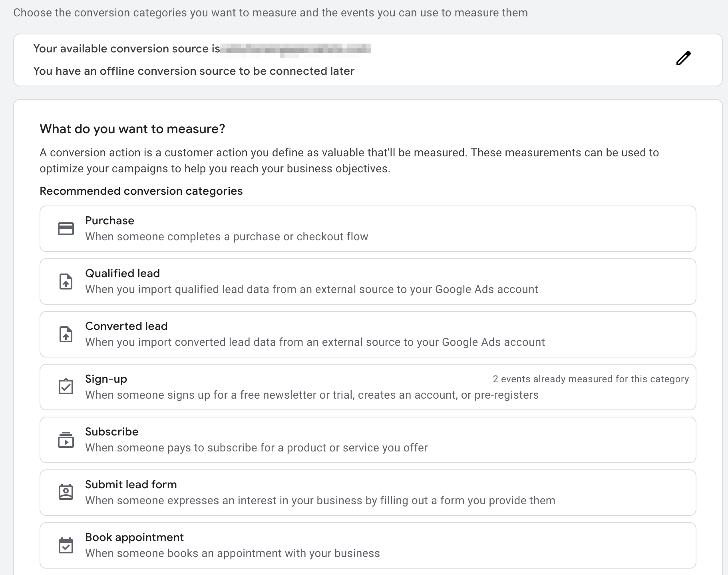Click the 'Your available conversion source is' line
Image resolution: width=728 pixels, height=575 pixels.
point(126,49)
